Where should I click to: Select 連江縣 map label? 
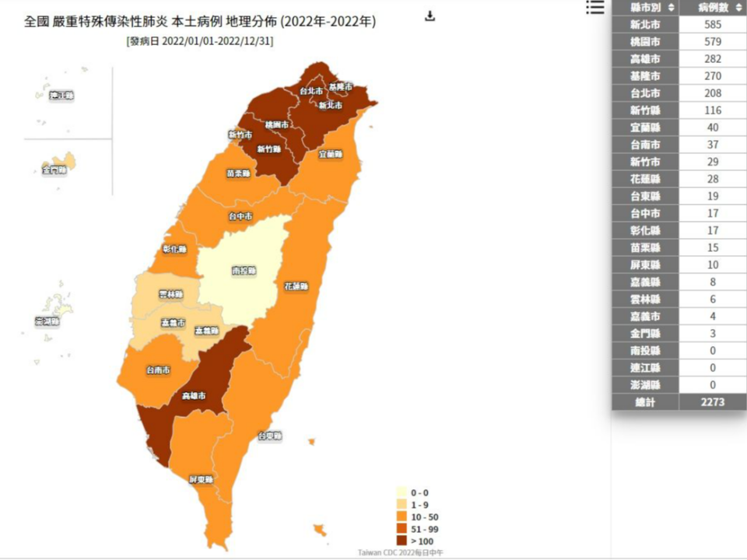pos(61,96)
